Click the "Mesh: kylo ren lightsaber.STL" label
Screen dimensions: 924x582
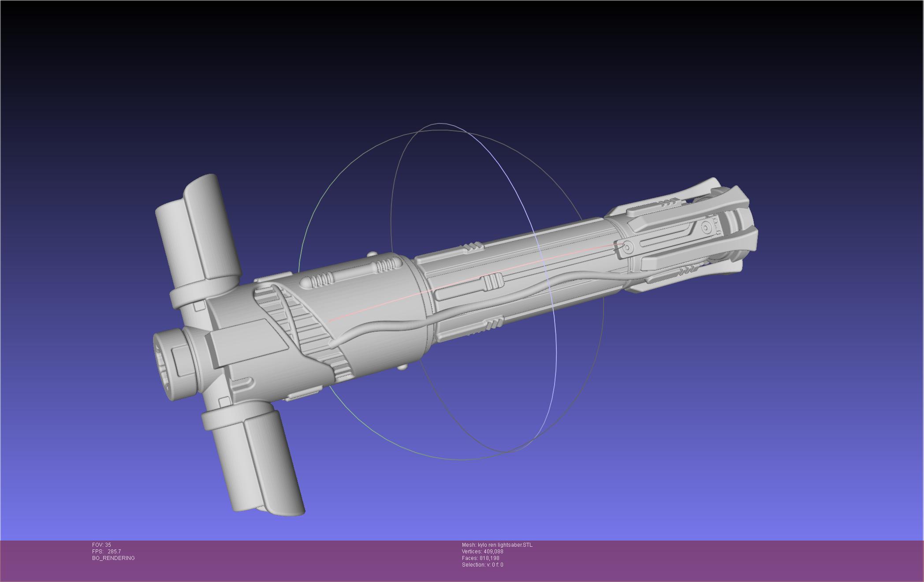click(497, 545)
